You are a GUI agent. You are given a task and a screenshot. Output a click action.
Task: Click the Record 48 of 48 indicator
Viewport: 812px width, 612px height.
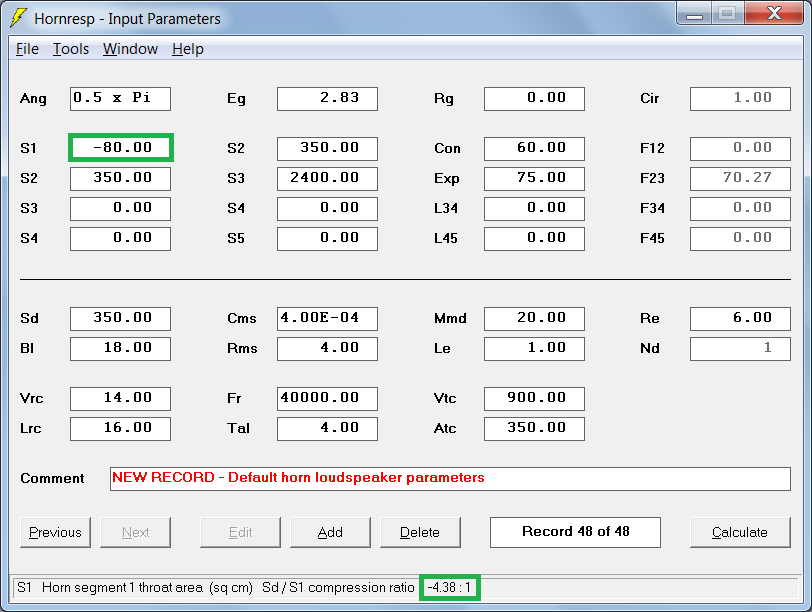pos(575,532)
